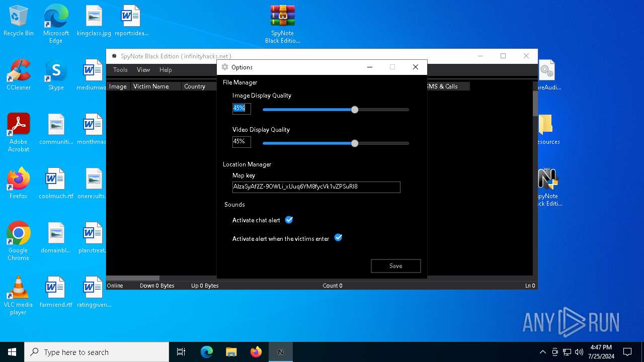Click the taskbar search box

click(x=97, y=352)
